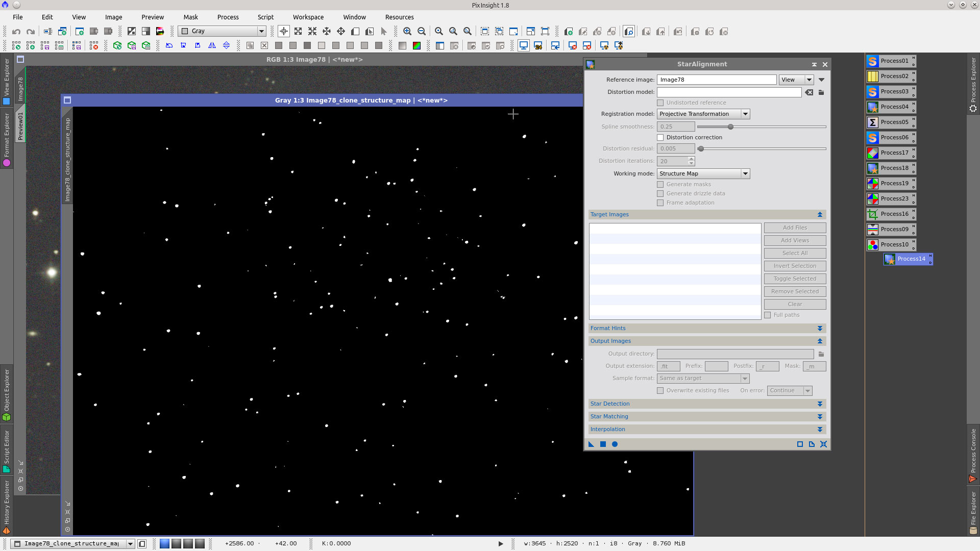Click the Undo arrow icon
Image resolution: width=980 pixels, height=551 pixels.
click(x=16, y=32)
